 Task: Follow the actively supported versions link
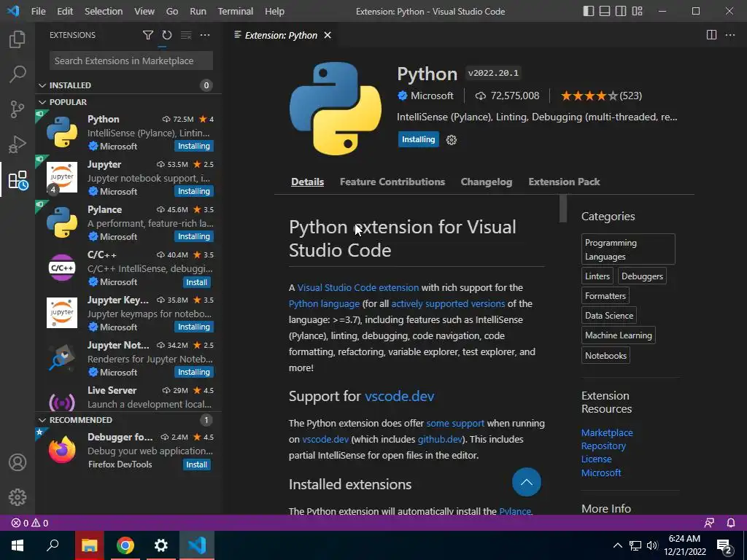(448, 304)
